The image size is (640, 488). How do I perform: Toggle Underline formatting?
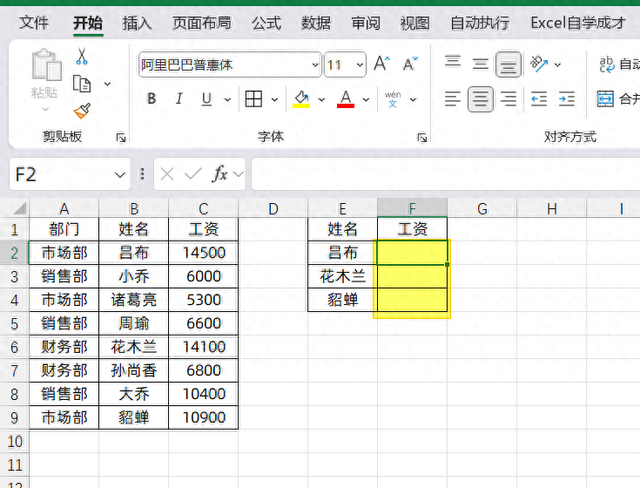207,99
